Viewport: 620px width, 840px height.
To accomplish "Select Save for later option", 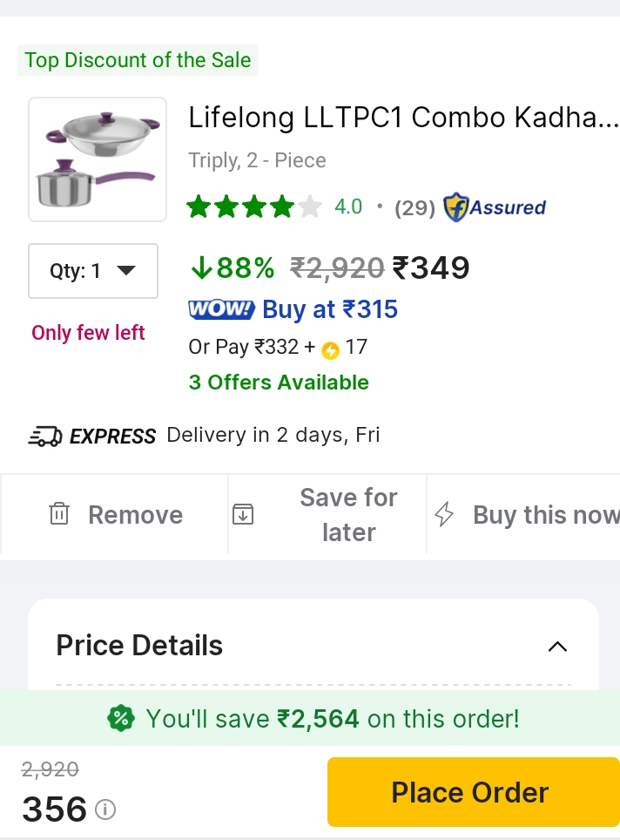I will [348, 514].
